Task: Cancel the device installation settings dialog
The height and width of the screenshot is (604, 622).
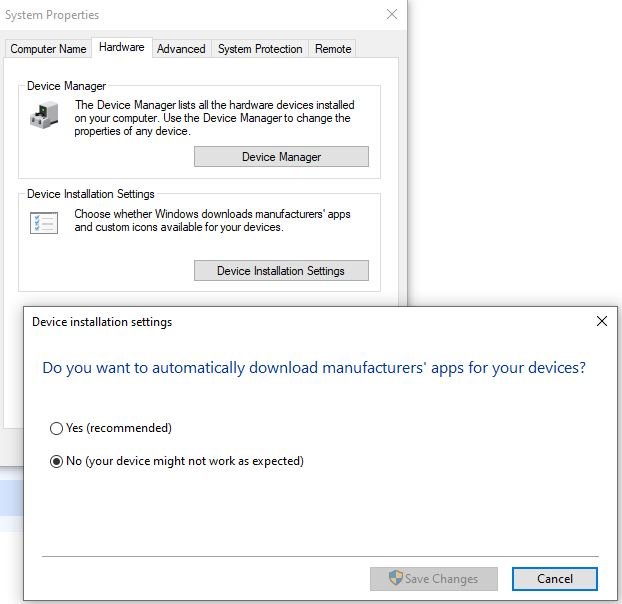Action: (x=554, y=579)
